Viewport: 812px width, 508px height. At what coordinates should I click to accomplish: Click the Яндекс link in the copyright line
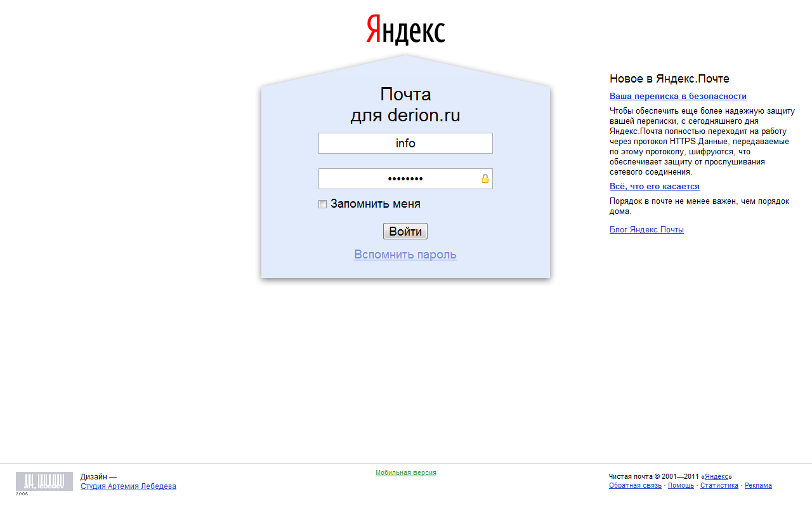(717, 476)
